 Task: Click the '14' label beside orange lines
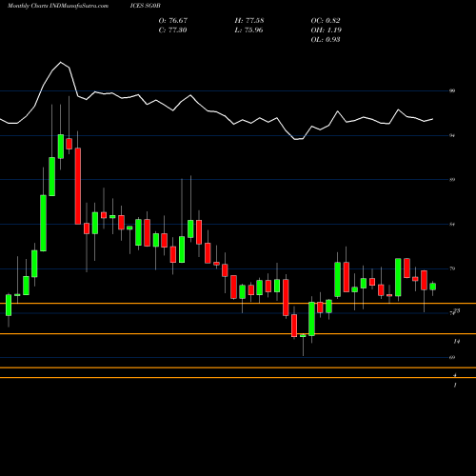457,342
